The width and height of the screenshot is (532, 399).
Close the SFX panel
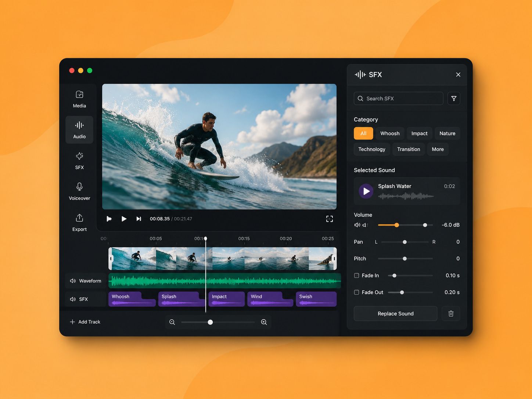coord(458,75)
